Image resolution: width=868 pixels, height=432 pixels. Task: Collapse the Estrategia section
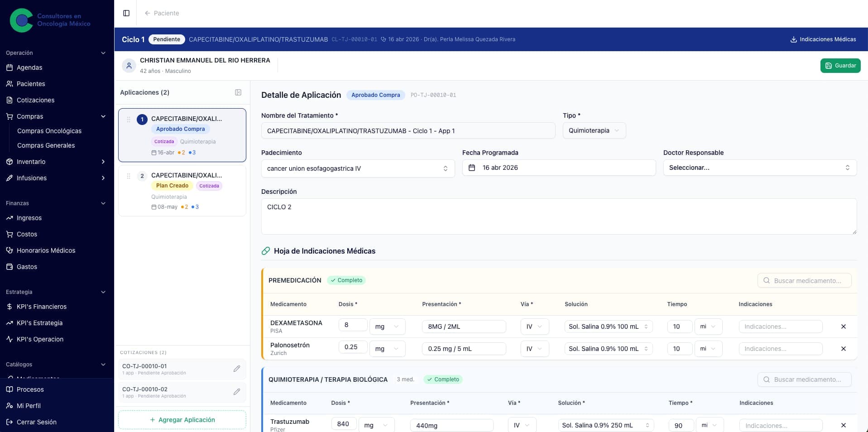point(103,292)
